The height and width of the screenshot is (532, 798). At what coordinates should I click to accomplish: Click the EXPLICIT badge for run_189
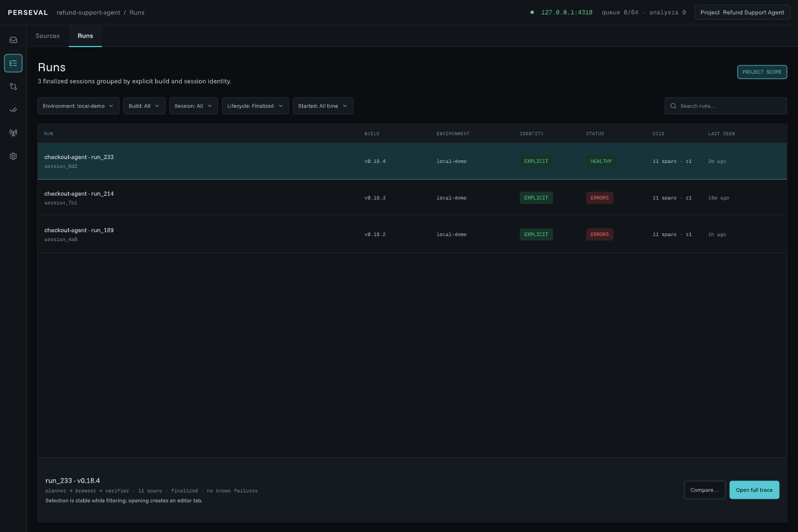pos(536,234)
